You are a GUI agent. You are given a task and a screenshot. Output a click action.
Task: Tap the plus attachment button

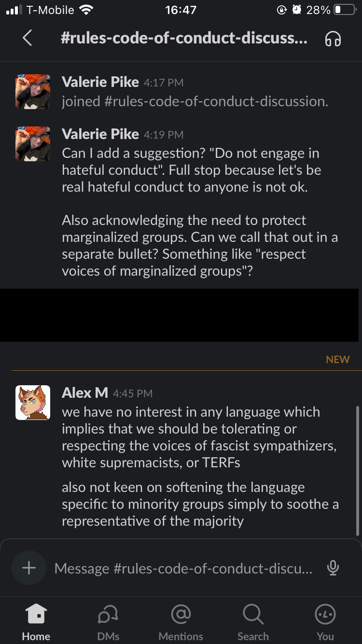[x=29, y=568]
